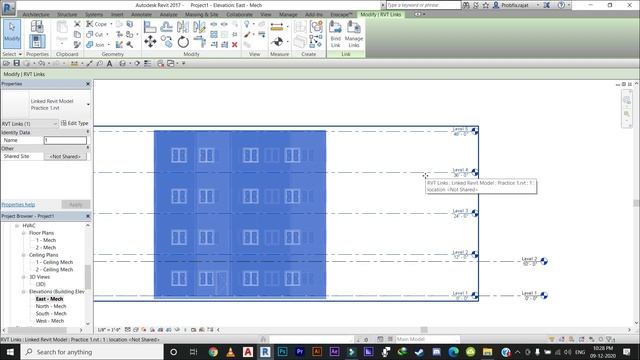
Task: Click the Cut geometry tool
Action: [x=95, y=34]
